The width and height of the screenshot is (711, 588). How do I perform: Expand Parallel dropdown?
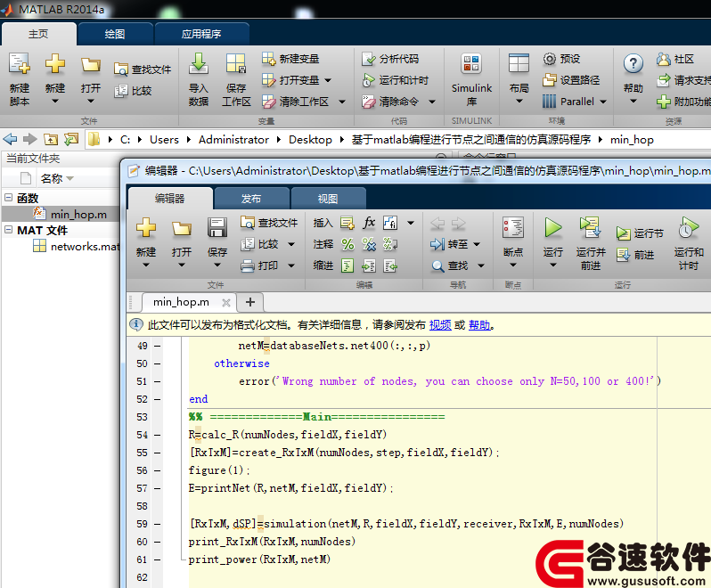click(x=603, y=102)
